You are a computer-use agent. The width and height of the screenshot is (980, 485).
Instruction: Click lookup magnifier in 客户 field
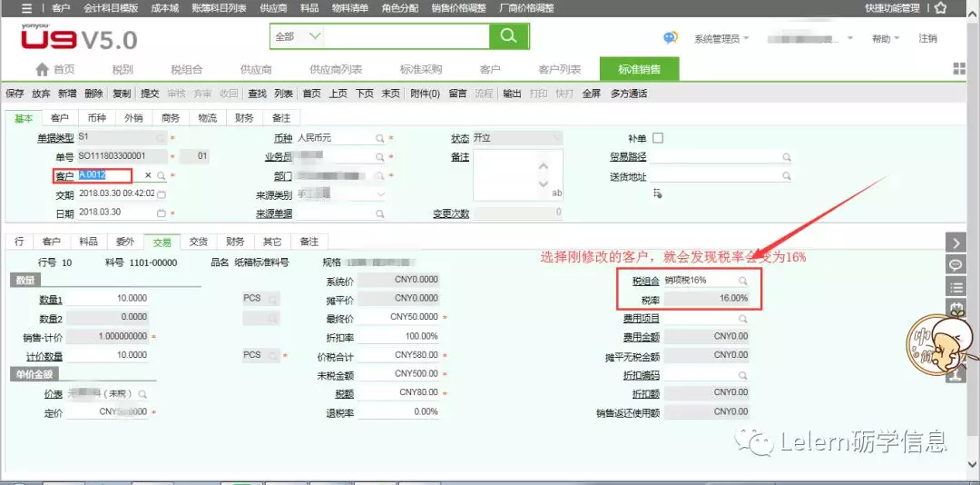click(162, 176)
